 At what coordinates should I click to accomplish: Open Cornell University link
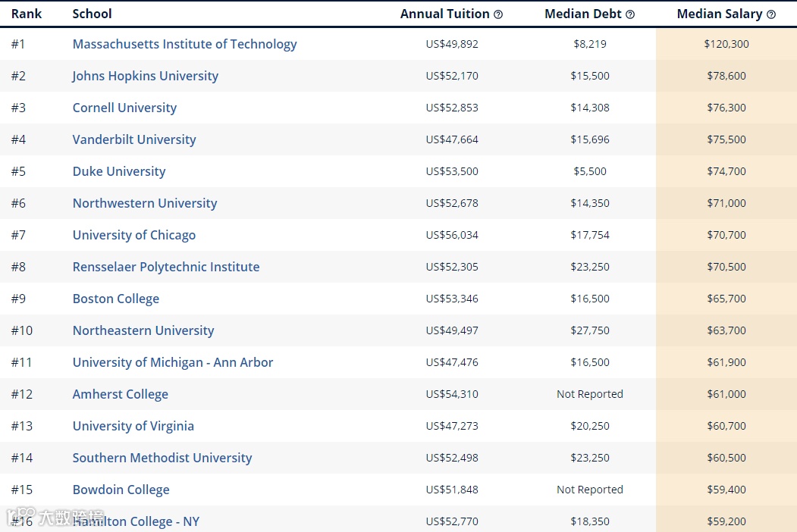point(124,108)
